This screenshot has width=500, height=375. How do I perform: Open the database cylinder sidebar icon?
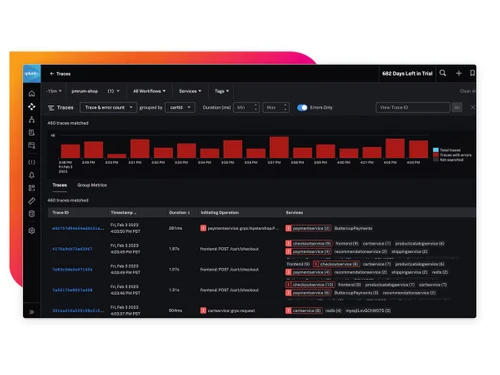coord(32,214)
